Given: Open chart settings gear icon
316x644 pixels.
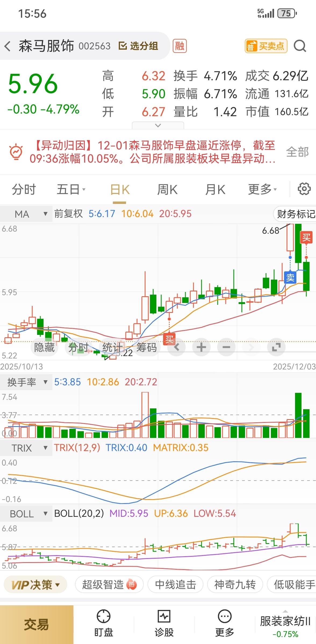Looking at the screenshot, I should (x=304, y=189).
